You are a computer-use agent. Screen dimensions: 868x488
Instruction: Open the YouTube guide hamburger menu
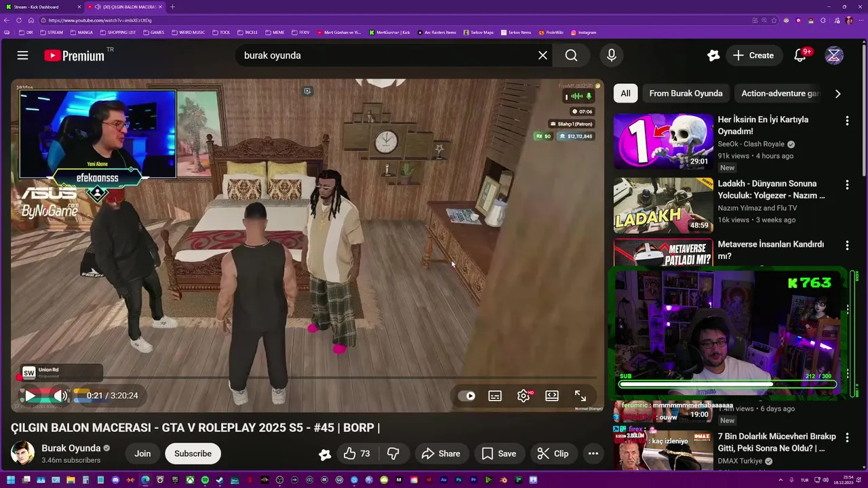click(22, 56)
